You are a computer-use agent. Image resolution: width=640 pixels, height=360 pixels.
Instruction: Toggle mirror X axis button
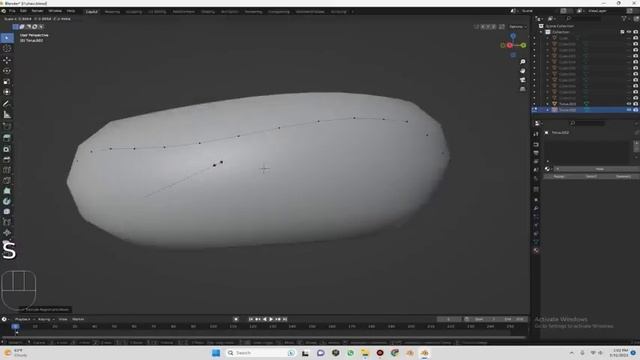tap(483, 27)
